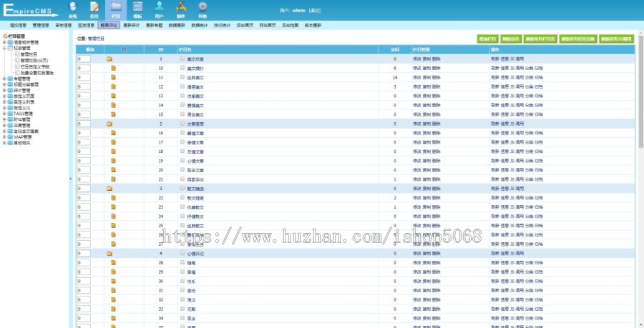Open the 后台首页 submenu item
This screenshot has width=644, height=328.
(x=245, y=25)
